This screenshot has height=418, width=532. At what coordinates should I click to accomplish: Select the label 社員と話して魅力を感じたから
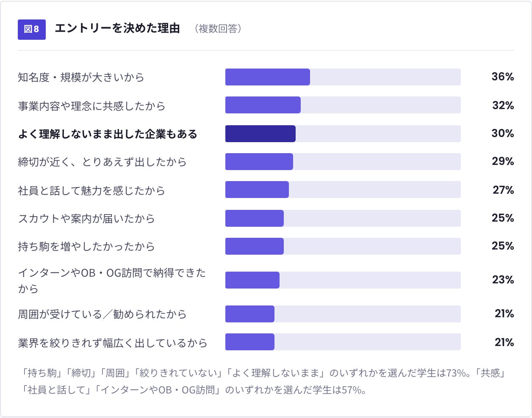coord(91,190)
